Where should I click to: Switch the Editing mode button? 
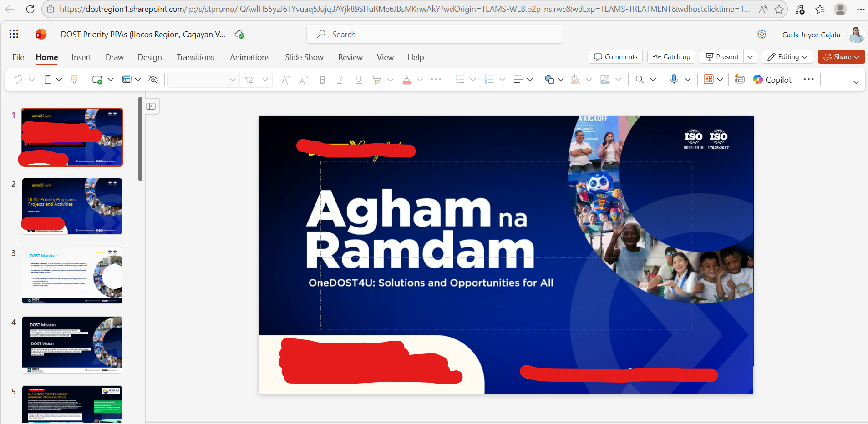pyautogui.click(x=787, y=57)
